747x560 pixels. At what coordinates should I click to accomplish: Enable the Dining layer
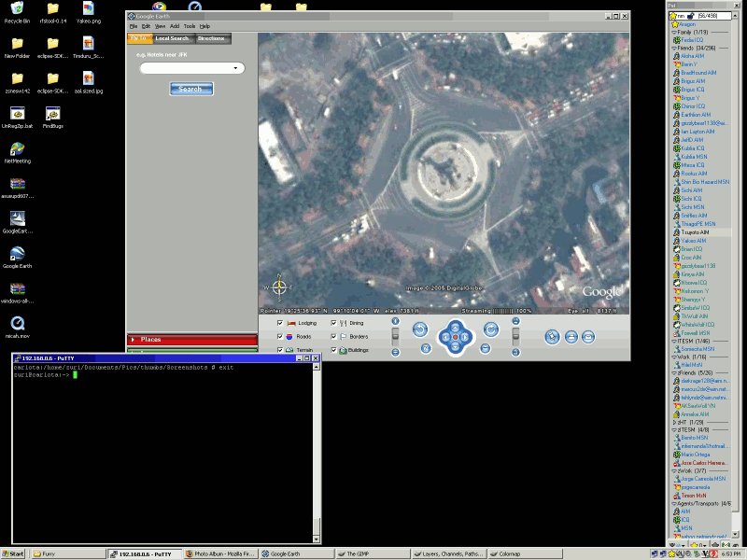(x=333, y=323)
